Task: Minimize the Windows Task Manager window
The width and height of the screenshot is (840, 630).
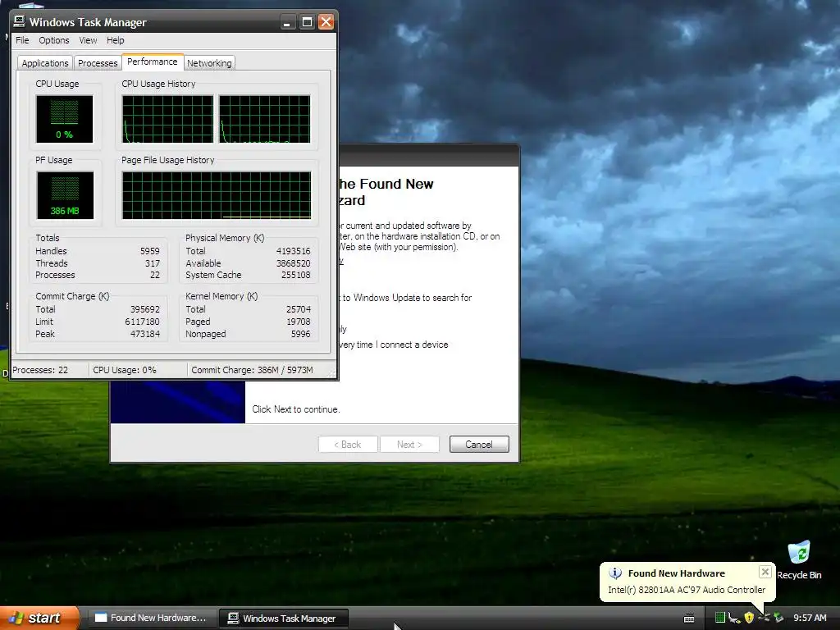Action: point(288,22)
